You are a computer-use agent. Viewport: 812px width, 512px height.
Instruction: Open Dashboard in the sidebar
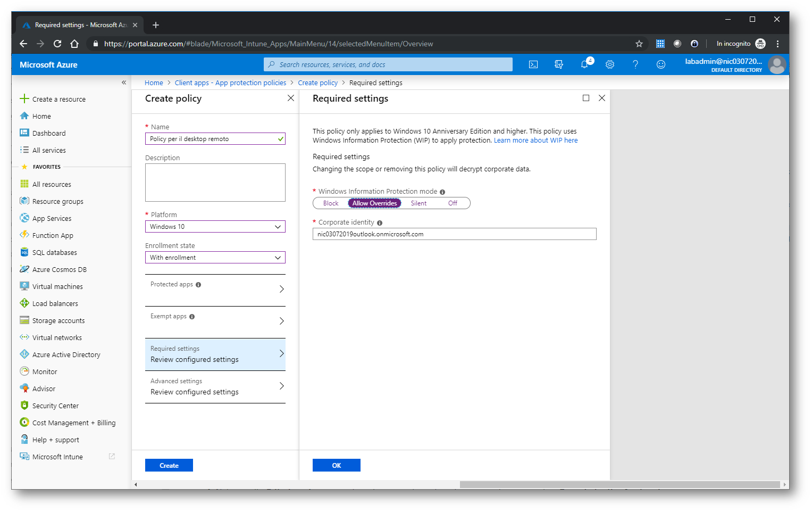[x=49, y=133]
